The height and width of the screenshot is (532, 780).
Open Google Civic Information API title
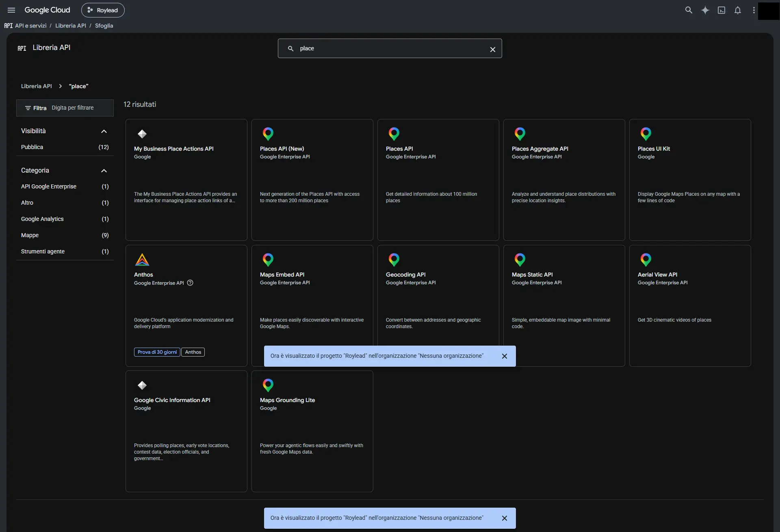(x=172, y=400)
